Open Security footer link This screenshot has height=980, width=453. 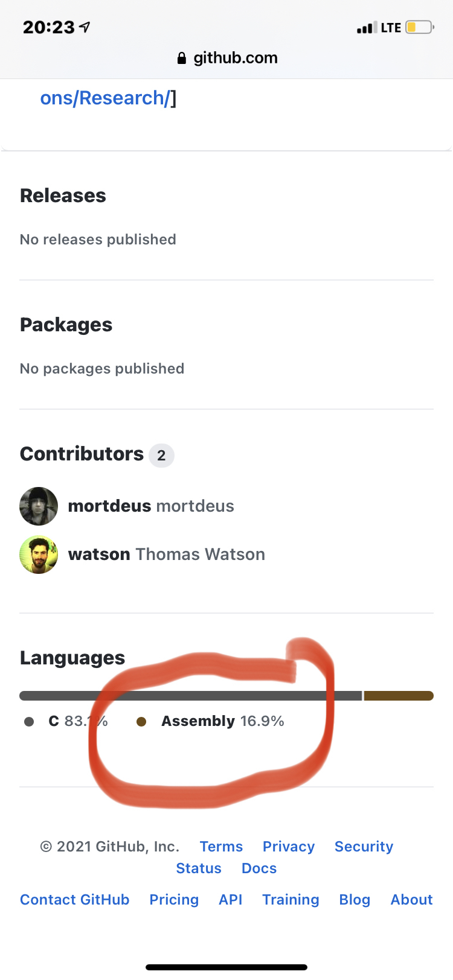(364, 847)
